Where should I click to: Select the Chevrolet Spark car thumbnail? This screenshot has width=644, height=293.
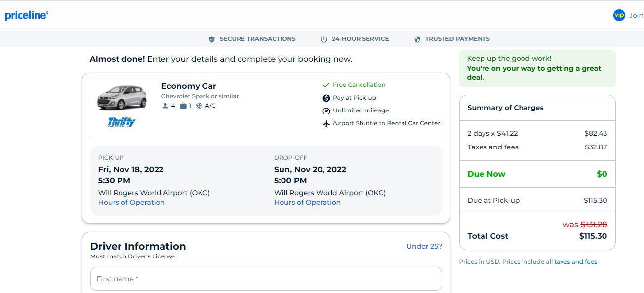coord(122,97)
